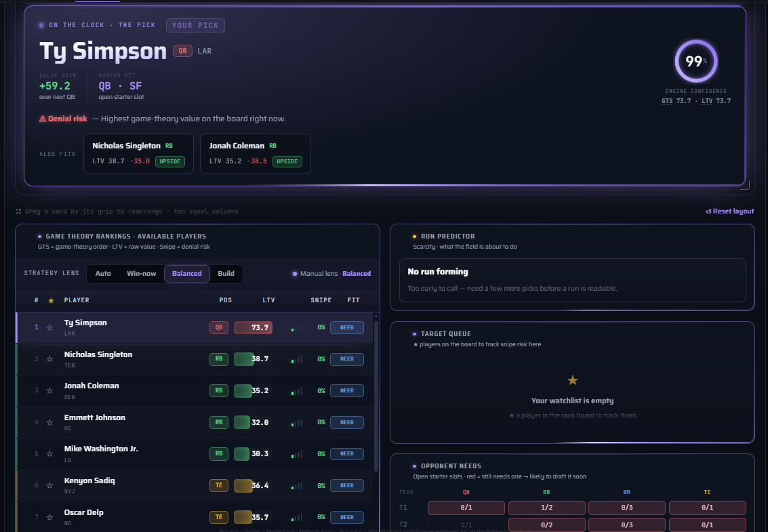Click the Denial risk warning icon
Screen dimensions: 768x532
point(43,119)
